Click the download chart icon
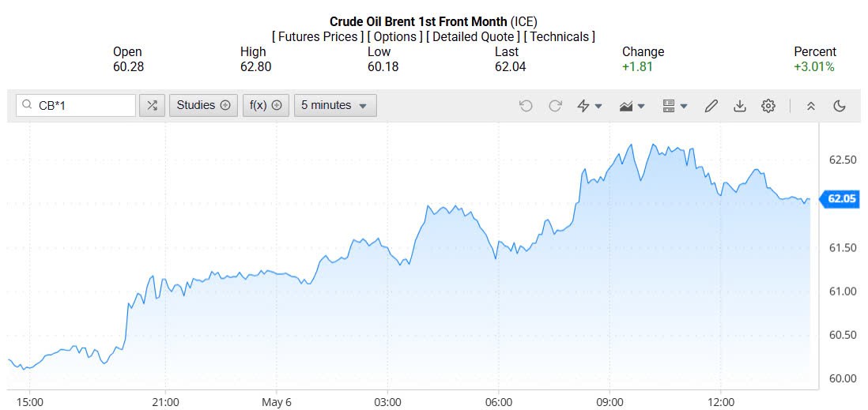Screen dimensions: 868x410 click(x=740, y=106)
